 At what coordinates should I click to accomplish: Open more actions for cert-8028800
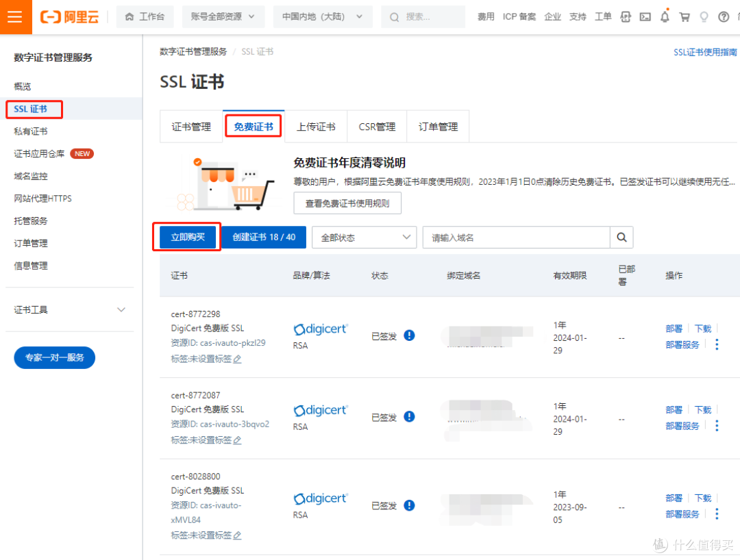point(717,514)
